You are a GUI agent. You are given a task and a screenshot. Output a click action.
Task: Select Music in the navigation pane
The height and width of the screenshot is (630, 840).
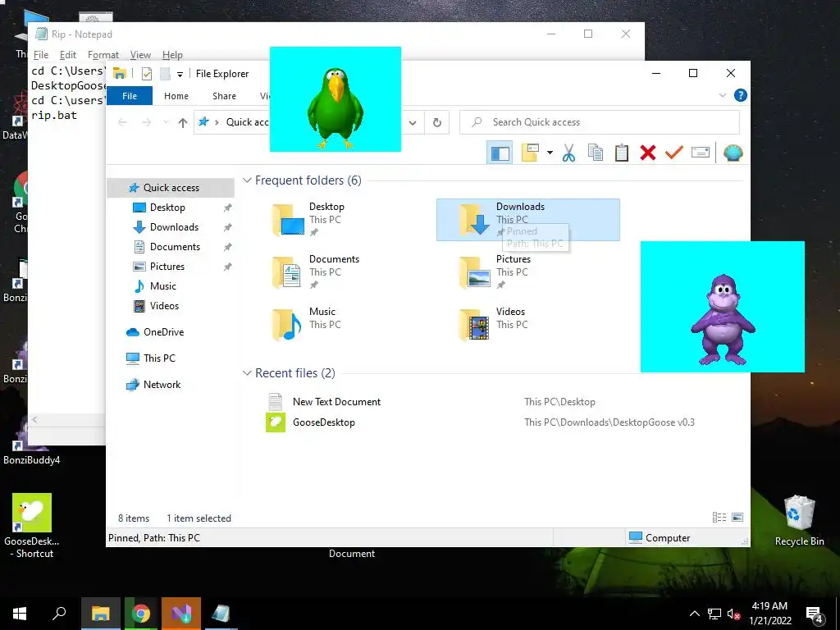163,286
